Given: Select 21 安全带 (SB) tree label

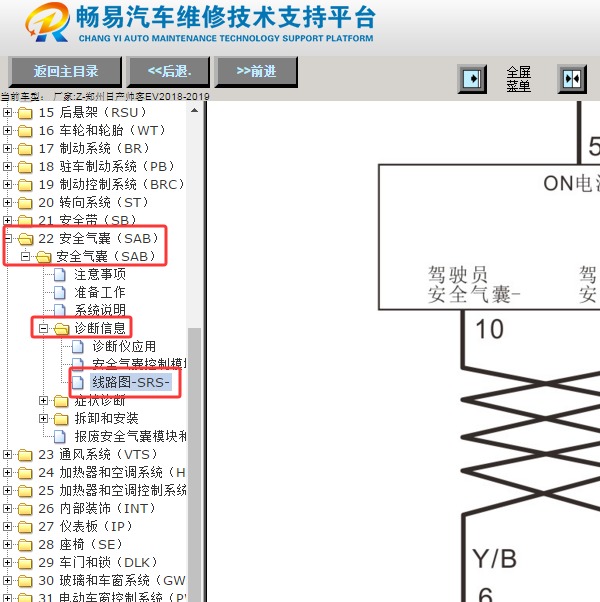Looking at the screenshot, I should pyautogui.click(x=87, y=220).
